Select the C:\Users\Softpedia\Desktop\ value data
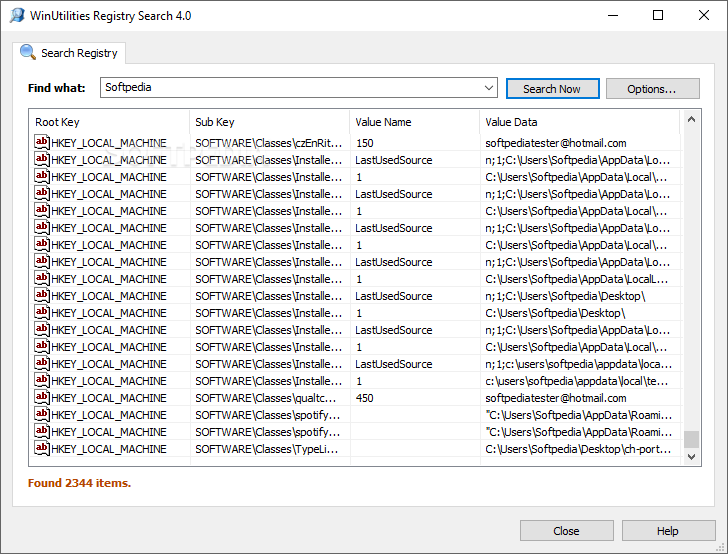This screenshot has width=728, height=554. pos(555,313)
